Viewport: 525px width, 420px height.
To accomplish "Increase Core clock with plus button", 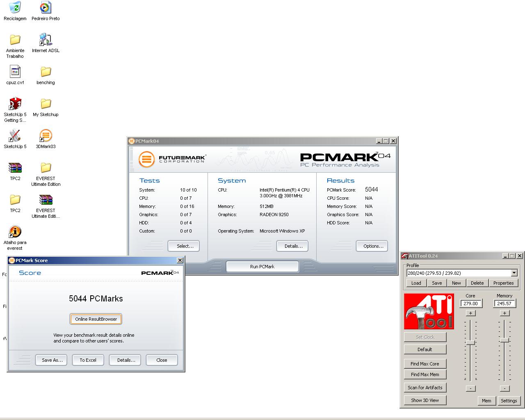I will coord(470,313).
